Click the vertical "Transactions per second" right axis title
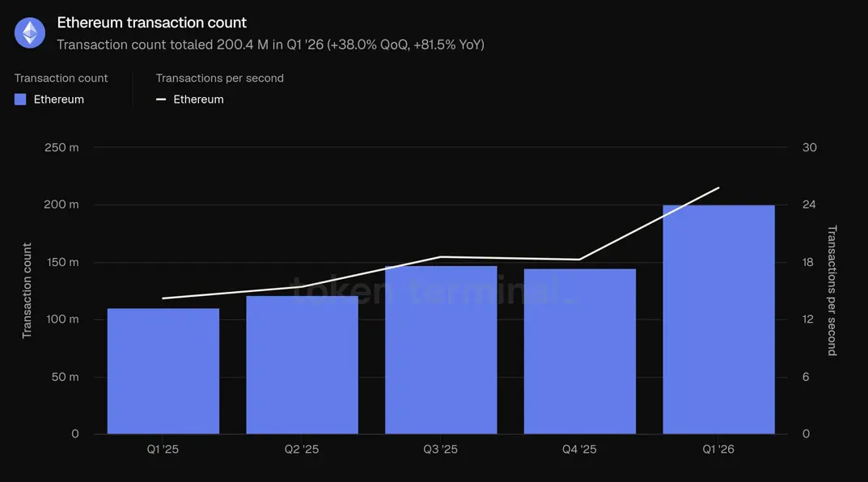The image size is (868, 482). 832,290
